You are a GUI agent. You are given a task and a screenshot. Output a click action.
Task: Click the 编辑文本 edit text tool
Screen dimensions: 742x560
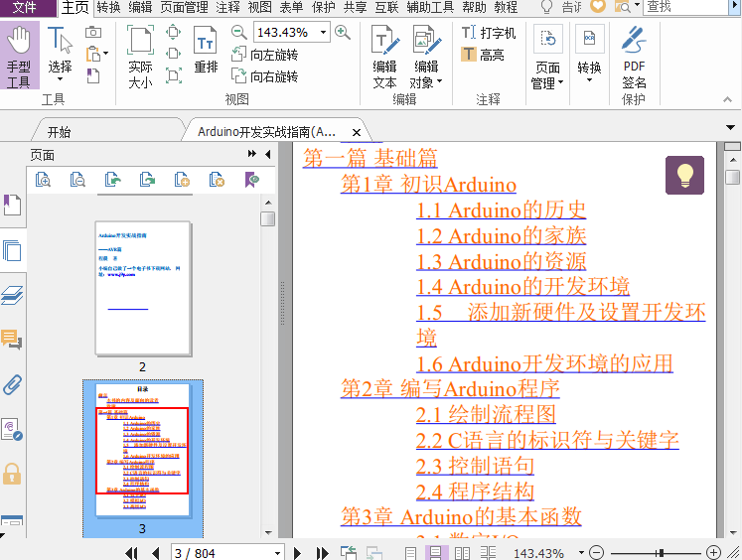click(384, 57)
